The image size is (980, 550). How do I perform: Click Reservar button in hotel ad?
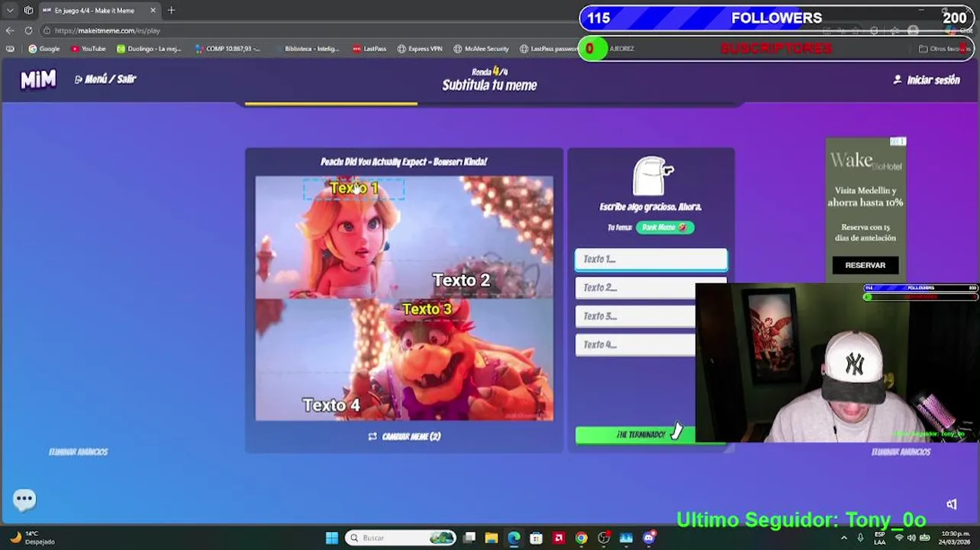tap(865, 265)
